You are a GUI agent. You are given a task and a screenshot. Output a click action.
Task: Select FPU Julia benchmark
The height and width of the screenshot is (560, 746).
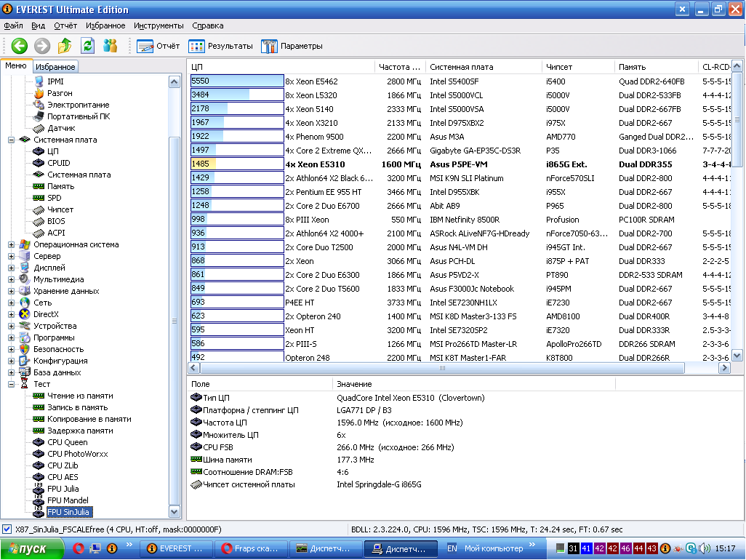63,489
